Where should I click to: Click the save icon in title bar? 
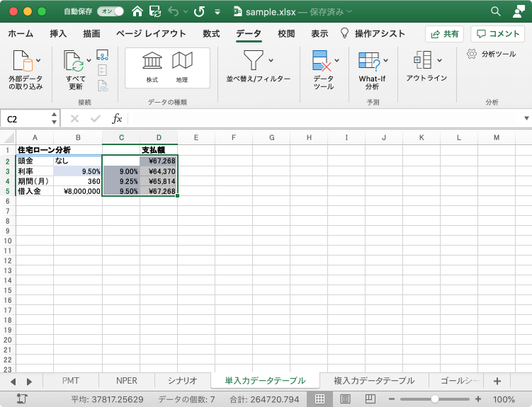tap(155, 11)
